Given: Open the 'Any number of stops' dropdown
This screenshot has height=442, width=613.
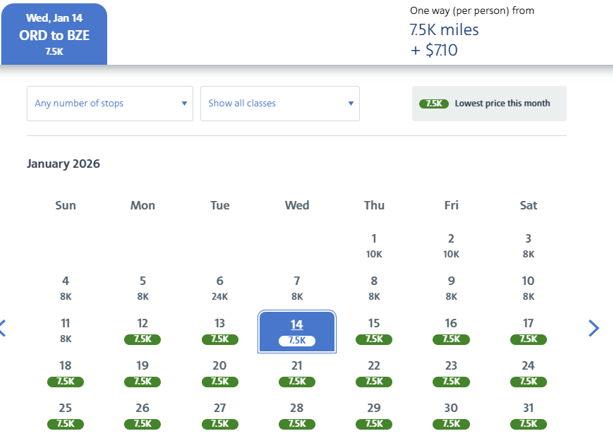Looking at the screenshot, I should pyautogui.click(x=110, y=103).
